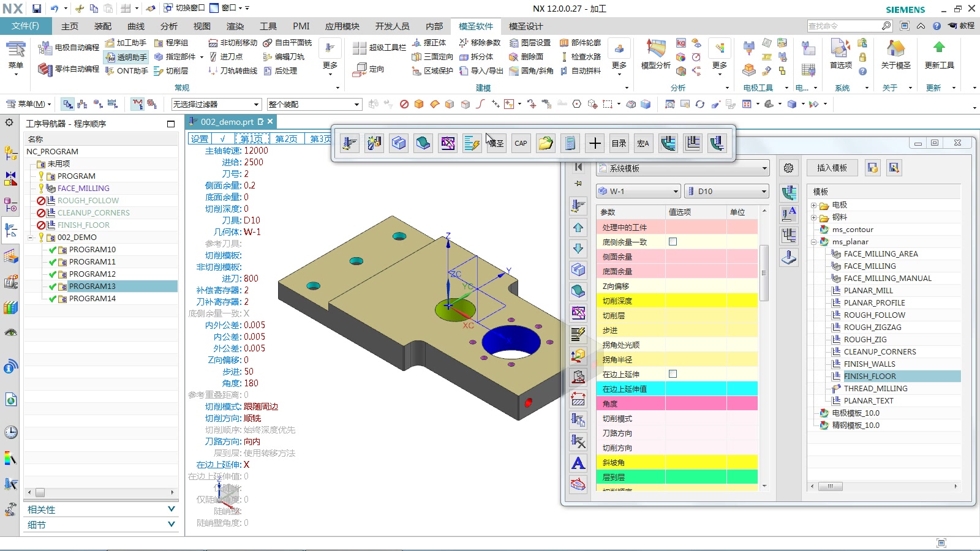Image resolution: width=980 pixels, height=551 pixels.
Task: Open the calculator icon in floating toolbar
Action: coord(570,143)
